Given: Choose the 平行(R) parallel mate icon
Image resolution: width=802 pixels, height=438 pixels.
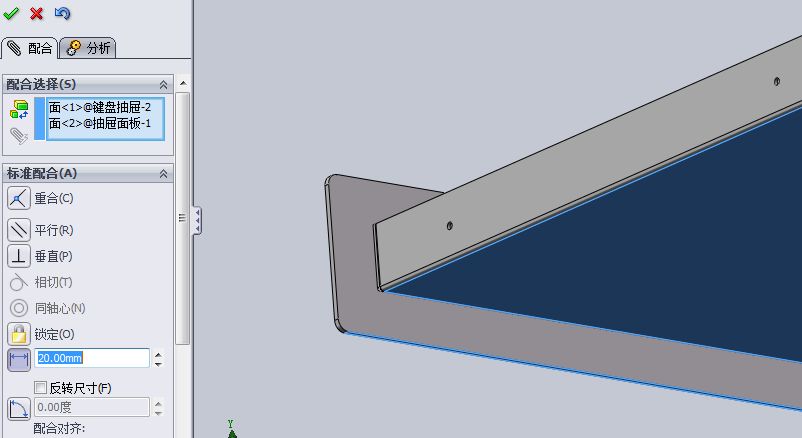Looking at the screenshot, I should [x=19, y=230].
